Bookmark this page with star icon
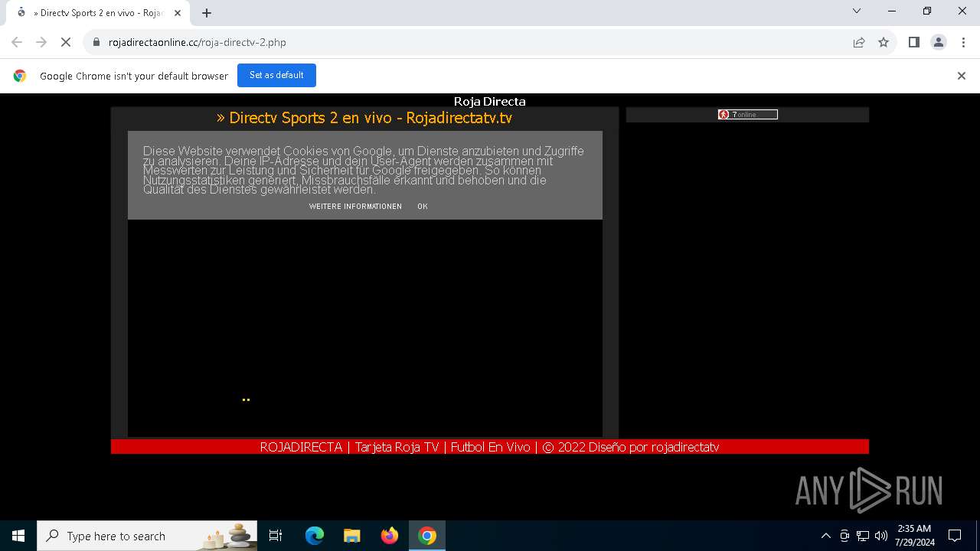The image size is (980, 551). 884,42
